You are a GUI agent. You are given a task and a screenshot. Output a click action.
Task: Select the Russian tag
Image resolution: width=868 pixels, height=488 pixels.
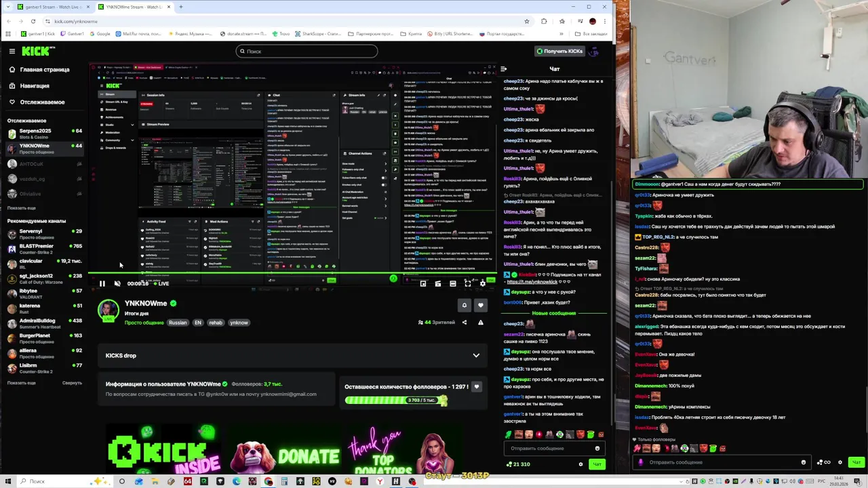(x=178, y=323)
